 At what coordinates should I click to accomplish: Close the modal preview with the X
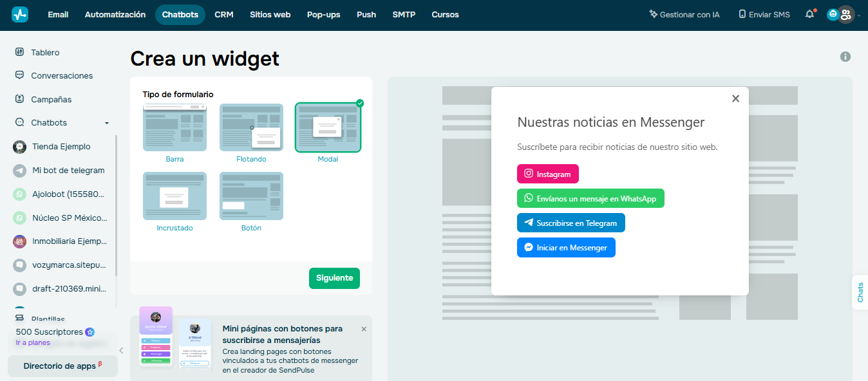tap(735, 98)
